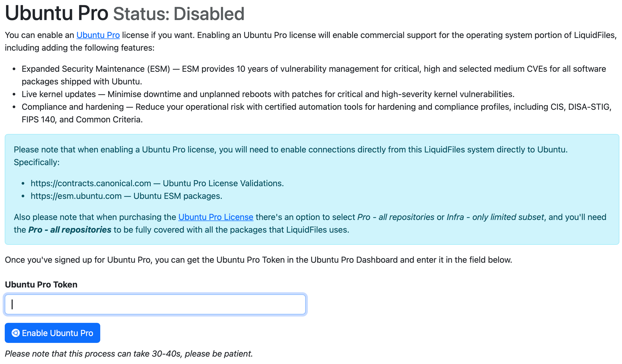
Task: Click the italic Infra - only limited subset text
Action: (495, 217)
